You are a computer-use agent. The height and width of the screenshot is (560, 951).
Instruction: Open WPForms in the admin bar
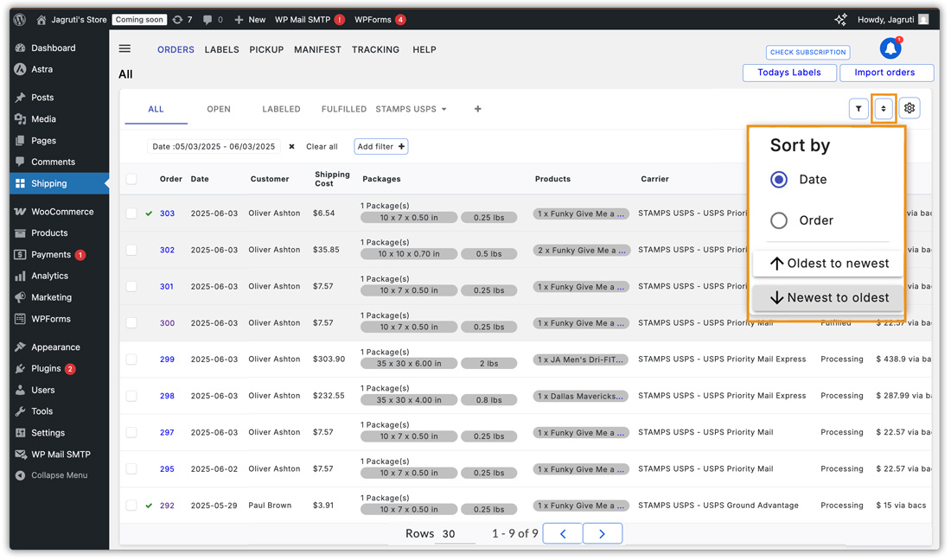pos(380,19)
